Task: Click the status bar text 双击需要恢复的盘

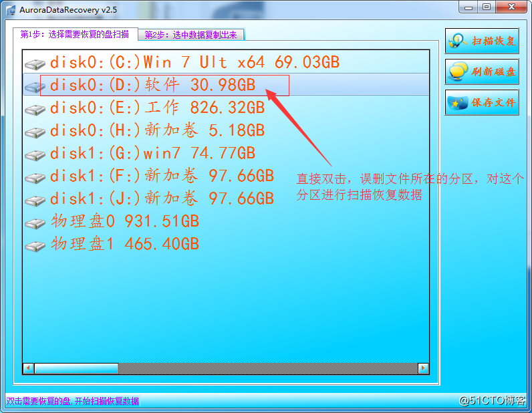Action: pos(72,401)
